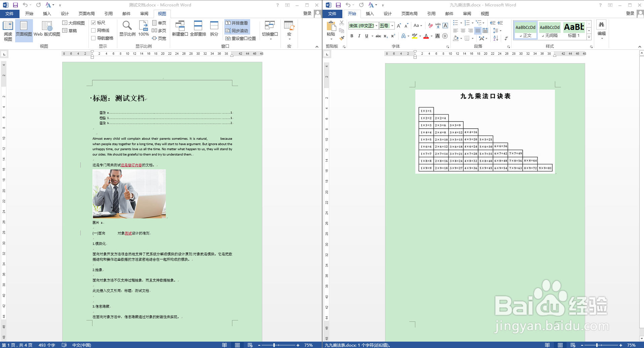The width and height of the screenshot is (644, 348).
Task: Open the underline style dropdown arrow
Action: pos(372,36)
